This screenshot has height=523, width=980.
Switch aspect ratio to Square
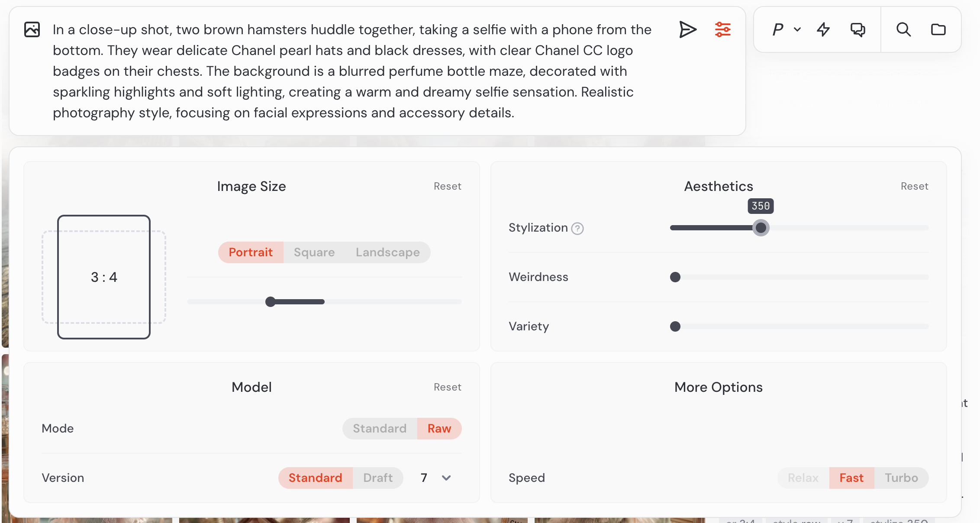pyautogui.click(x=314, y=252)
